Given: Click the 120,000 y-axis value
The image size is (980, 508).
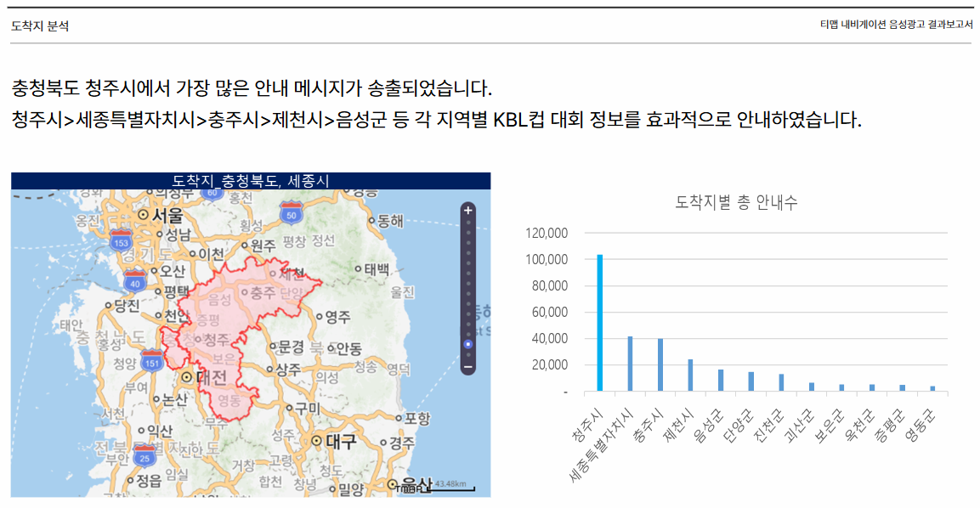Looking at the screenshot, I should (547, 233).
